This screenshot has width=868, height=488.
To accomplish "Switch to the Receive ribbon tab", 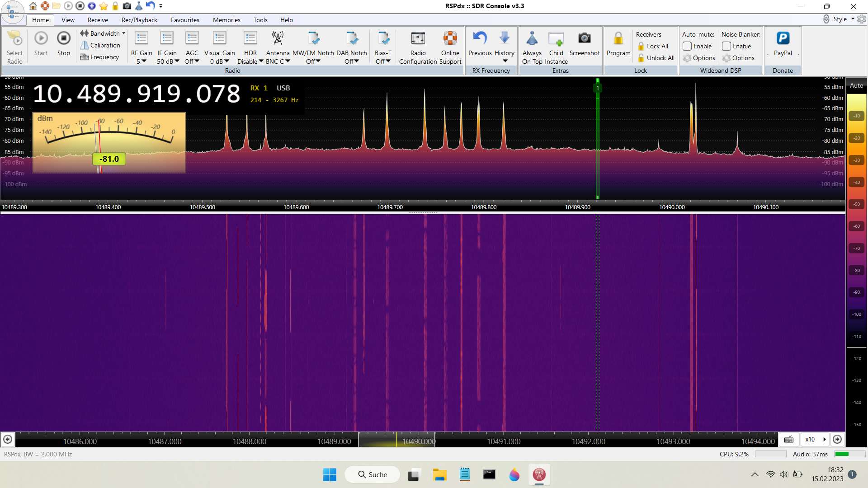I will pos(98,20).
